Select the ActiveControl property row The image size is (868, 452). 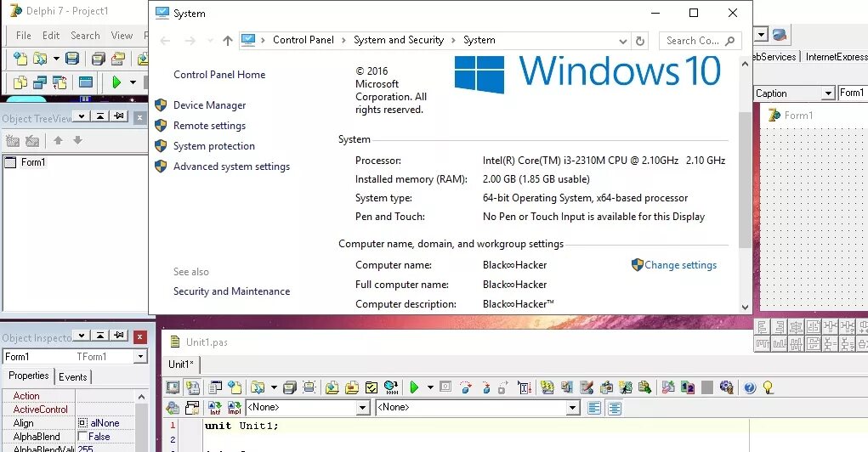[69, 410]
